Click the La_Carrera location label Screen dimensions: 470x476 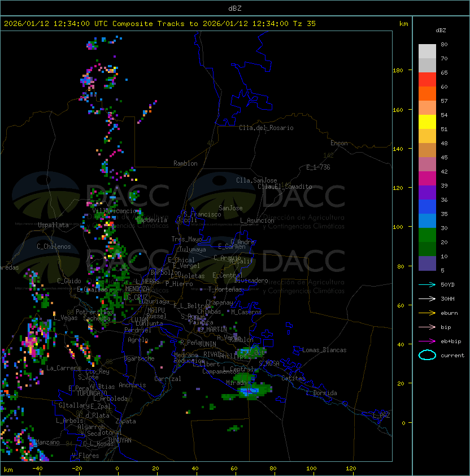(x=63, y=368)
